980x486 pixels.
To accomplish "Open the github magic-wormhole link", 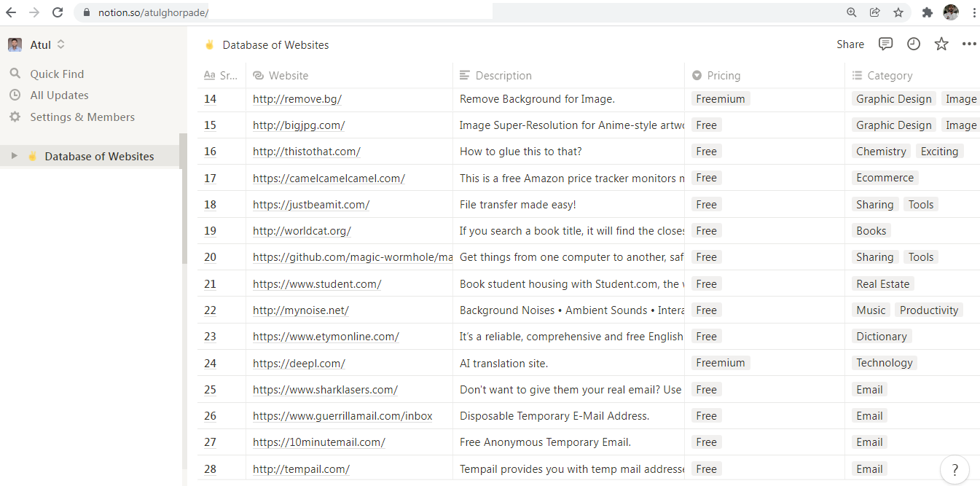I will [x=353, y=257].
